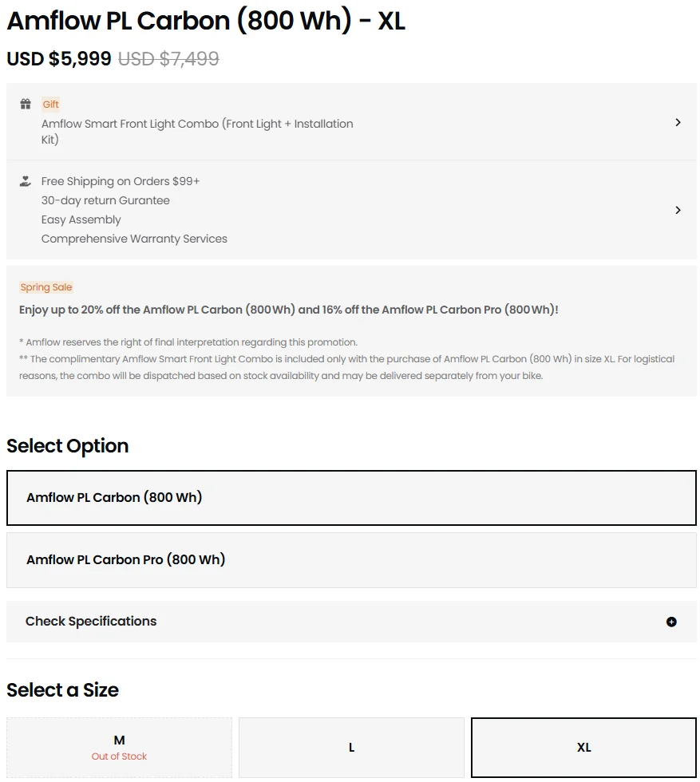
Task: Click the USD $5,999 sale price
Action: click(59, 59)
